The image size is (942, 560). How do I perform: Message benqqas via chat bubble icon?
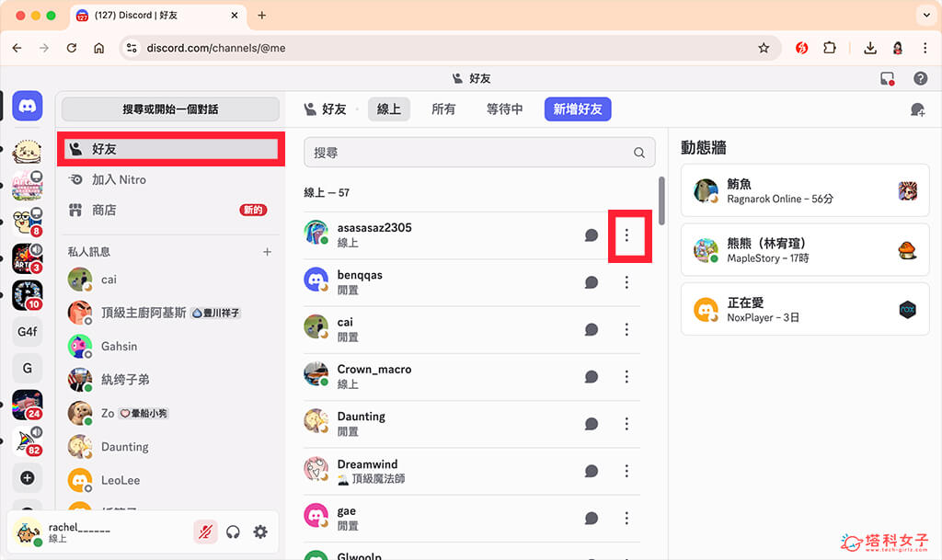tap(592, 282)
